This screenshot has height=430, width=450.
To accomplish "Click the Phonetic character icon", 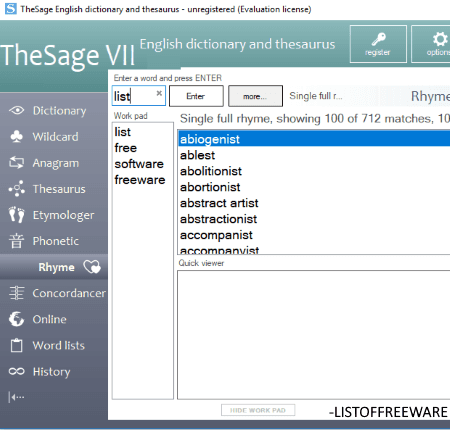I will (16, 241).
